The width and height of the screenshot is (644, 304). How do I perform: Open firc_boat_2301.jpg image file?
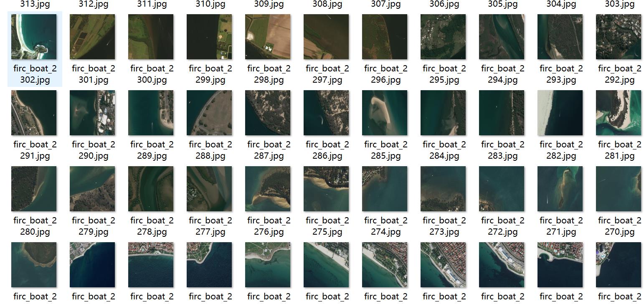click(x=92, y=37)
